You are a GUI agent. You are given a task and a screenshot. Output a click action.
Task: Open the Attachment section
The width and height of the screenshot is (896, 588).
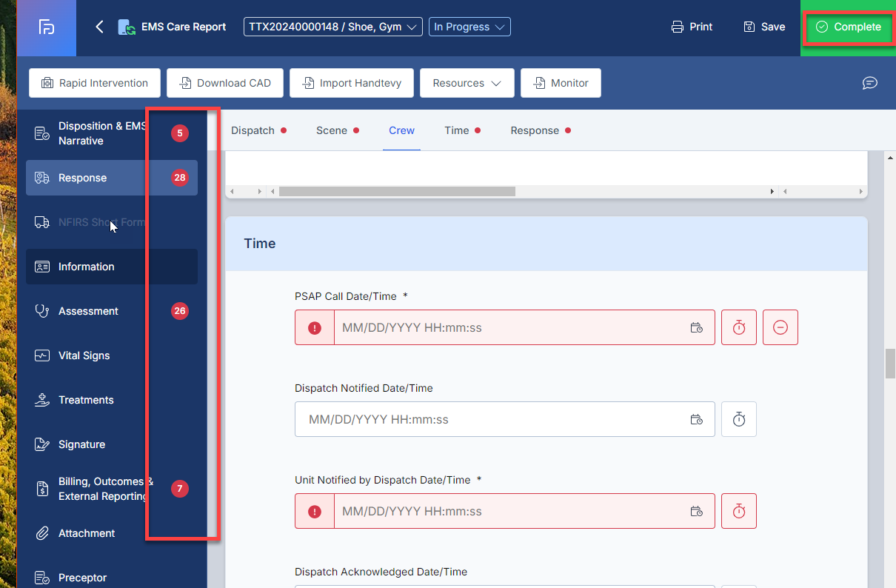tap(111, 533)
